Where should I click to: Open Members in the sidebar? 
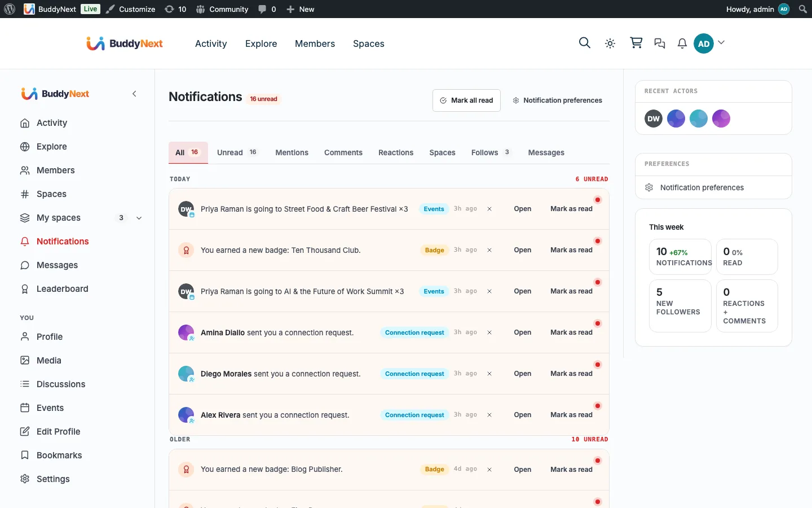click(x=55, y=170)
